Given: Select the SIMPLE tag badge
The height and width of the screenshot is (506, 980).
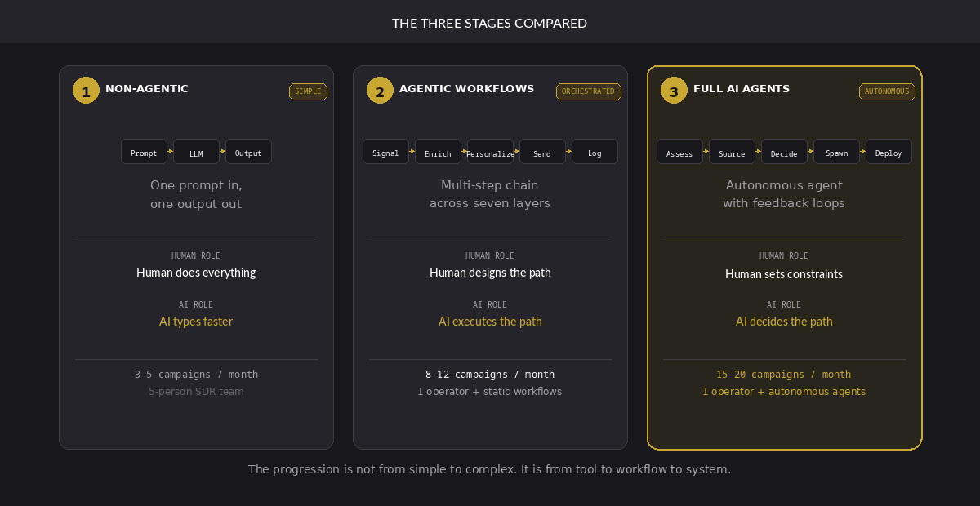Looking at the screenshot, I should [308, 91].
